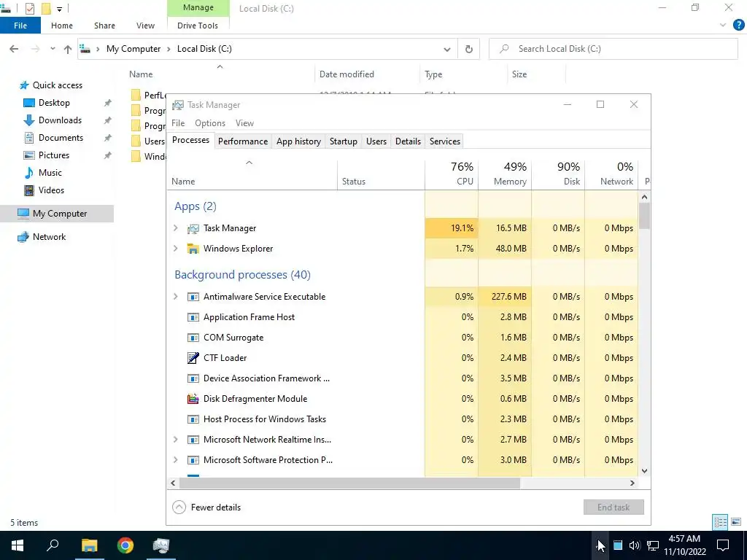Open Explorer help question mark icon
This screenshot has height=560, width=747.
point(738,26)
